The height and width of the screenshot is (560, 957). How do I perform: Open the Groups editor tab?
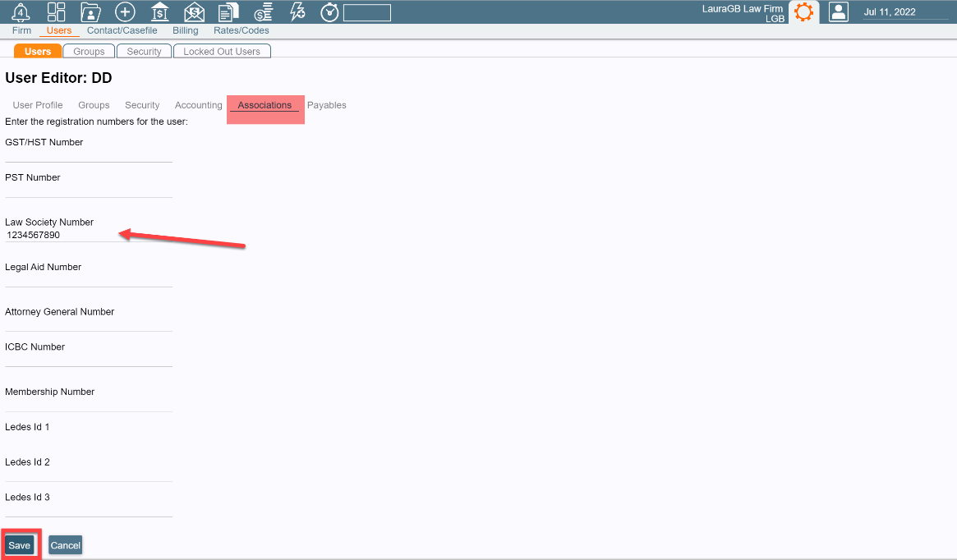click(x=94, y=105)
